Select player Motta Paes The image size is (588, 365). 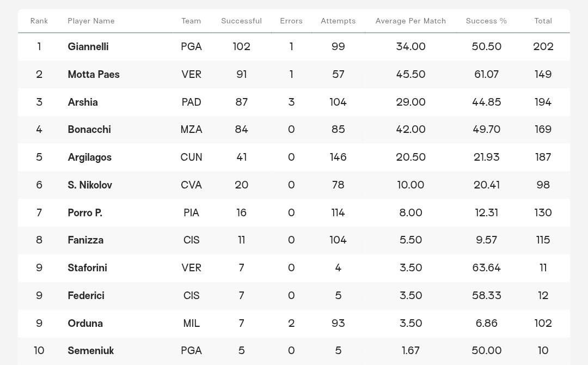click(94, 74)
